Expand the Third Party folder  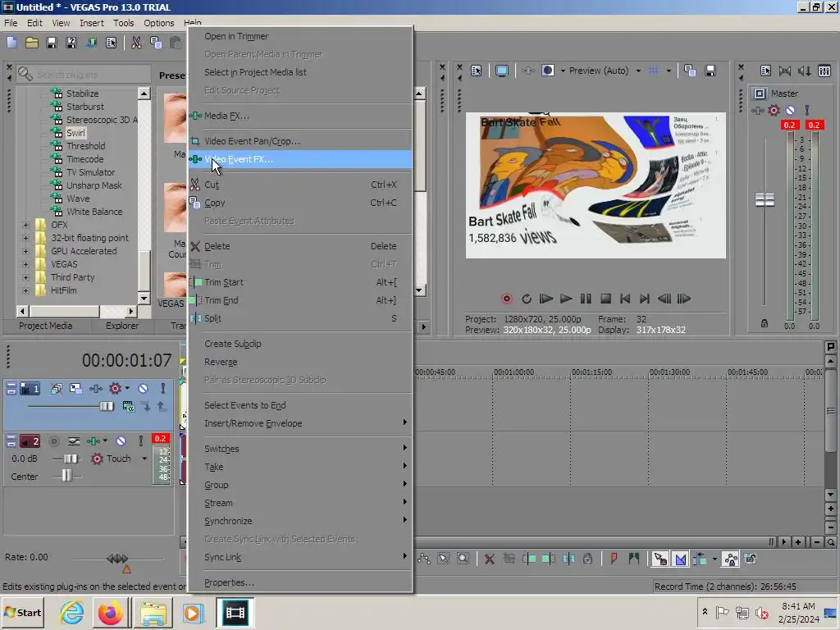coord(25,277)
